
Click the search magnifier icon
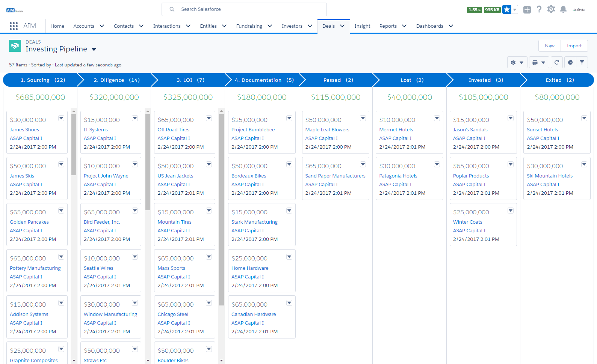coord(172,9)
